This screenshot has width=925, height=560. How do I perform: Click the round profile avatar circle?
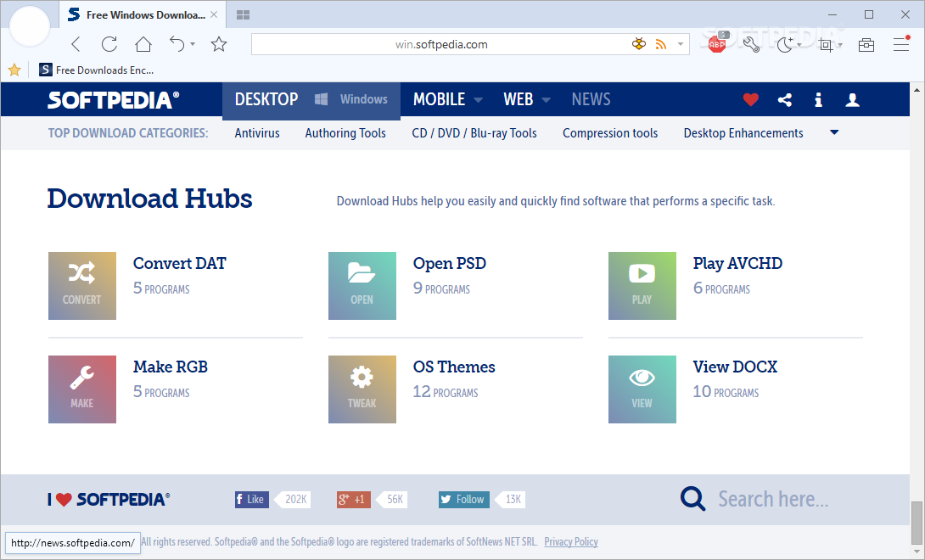30,26
